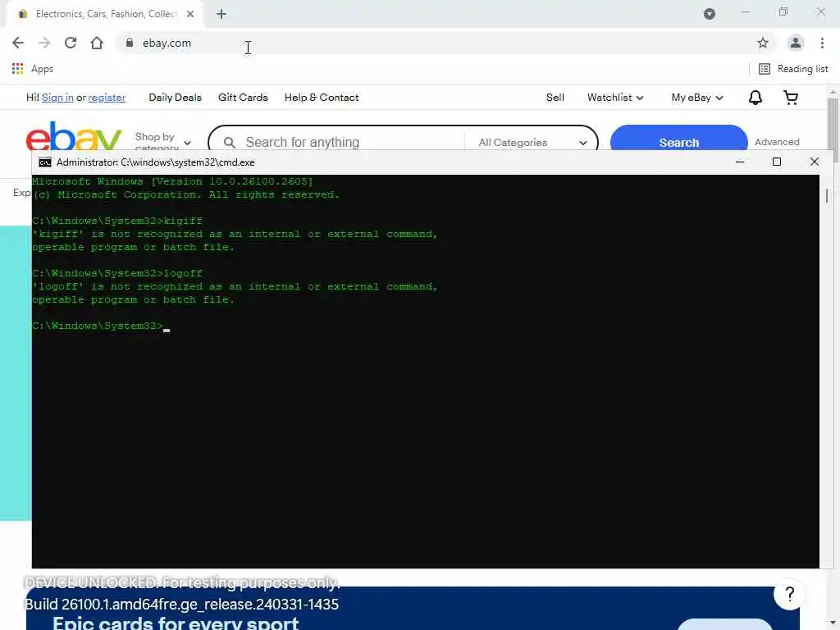Follow the Sign in link
This screenshot has width=840, height=630.
(57, 98)
